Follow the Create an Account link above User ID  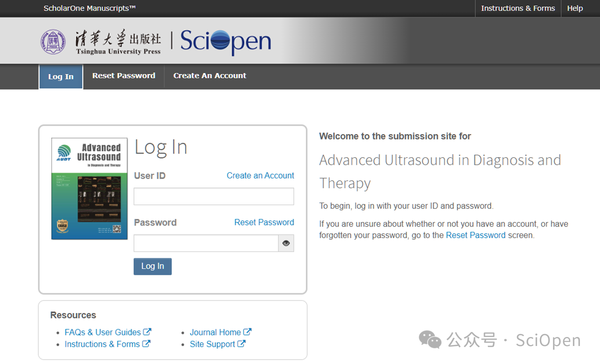point(260,175)
